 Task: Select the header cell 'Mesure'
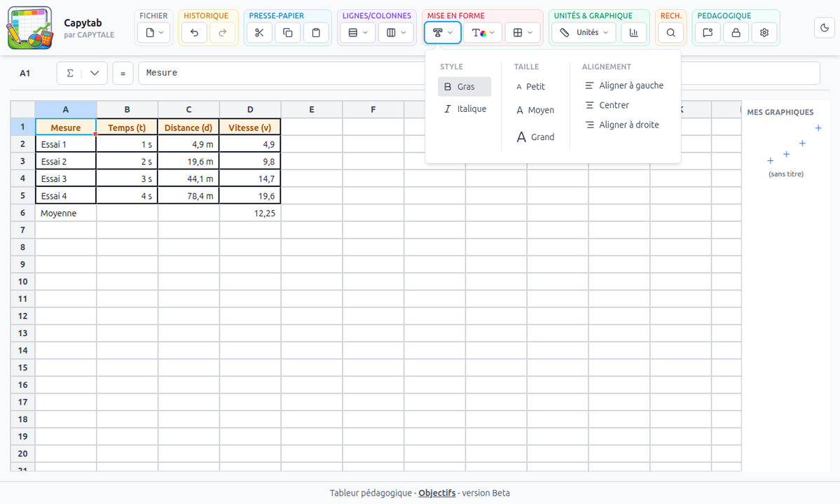click(66, 127)
